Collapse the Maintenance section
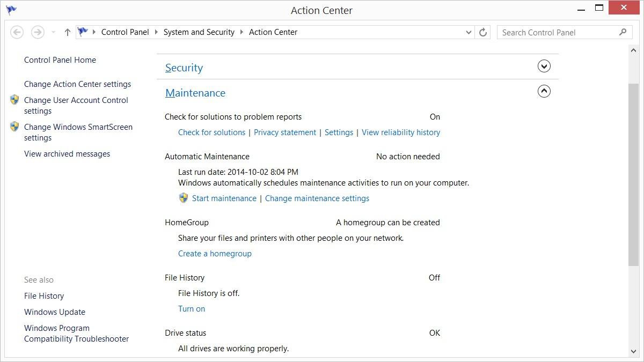This screenshot has height=362, width=644. [x=544, y=91]
